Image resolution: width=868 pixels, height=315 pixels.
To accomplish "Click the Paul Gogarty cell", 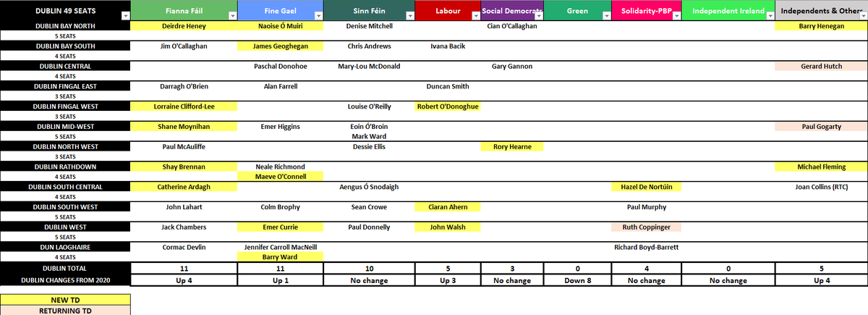I will (x=821, y=126).
